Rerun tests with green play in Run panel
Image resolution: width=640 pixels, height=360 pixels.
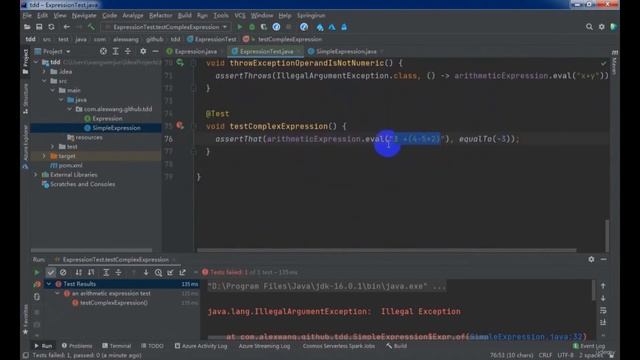[x=37, y=272]
